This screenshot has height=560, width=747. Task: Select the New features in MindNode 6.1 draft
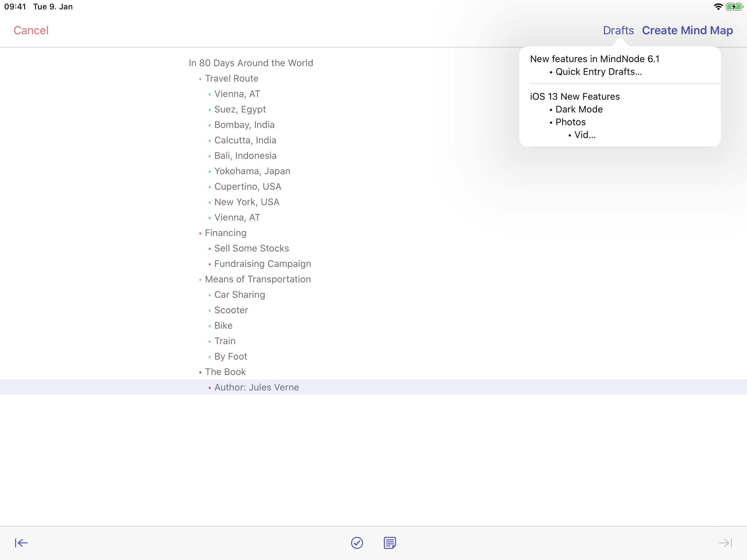595,59
